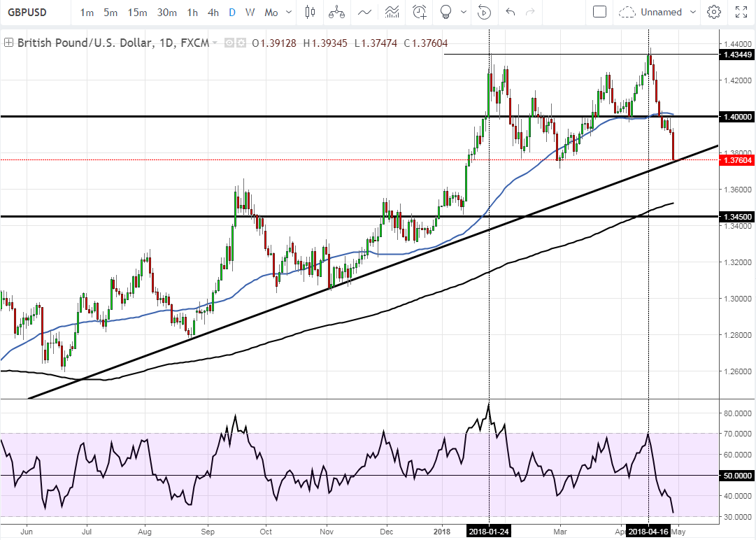Screen dimensions: 756x540
Task: Select the monthly Mo timeframe
Action: coord(271,13)
